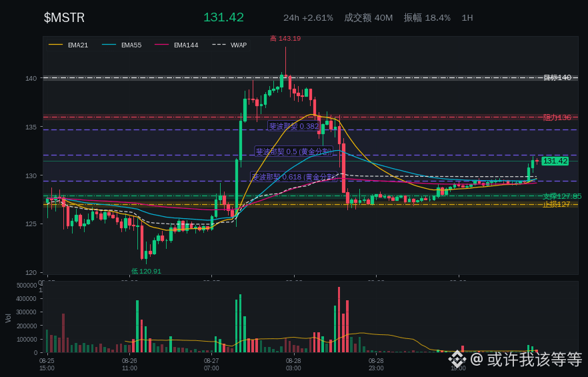Image resolution: width=588 pixels, height=377 pixels.
Task: Toggle the EMA21 legend entry
Action: coord(68,45)
